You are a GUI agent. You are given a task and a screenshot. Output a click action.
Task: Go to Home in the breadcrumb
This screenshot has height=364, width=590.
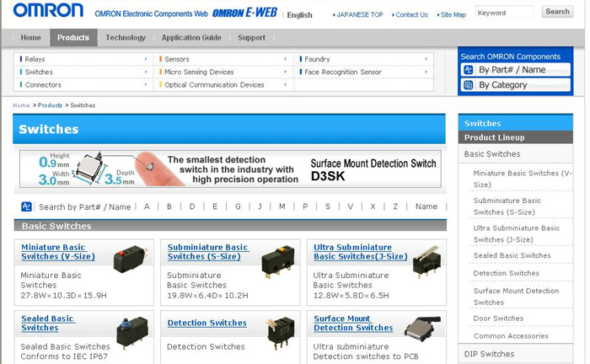pyautogui.click(x=21, y=105)
